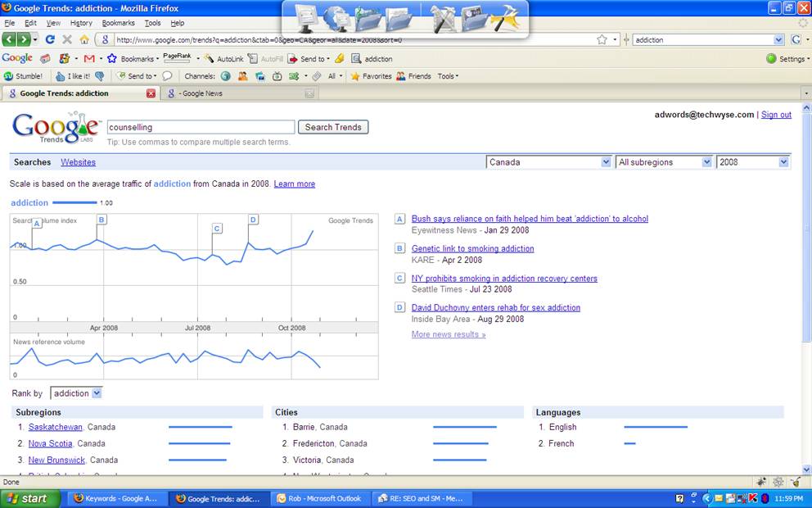812x508 pixels.
Task: Find 'addiction' word on page button
Action: point(372,58)
